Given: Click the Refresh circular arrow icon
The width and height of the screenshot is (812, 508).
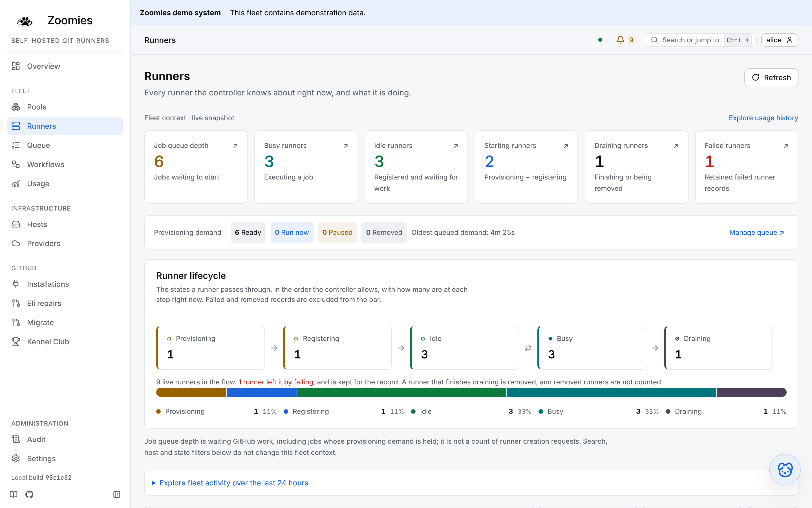Looking at the screenshot, I should 755,77.
